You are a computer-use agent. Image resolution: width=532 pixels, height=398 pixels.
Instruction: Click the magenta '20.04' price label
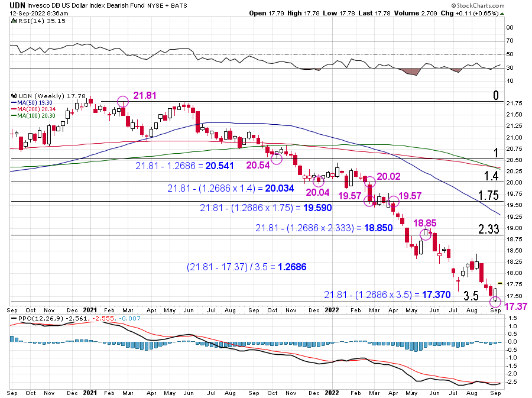pyautogui.click(x=317, y=192)
